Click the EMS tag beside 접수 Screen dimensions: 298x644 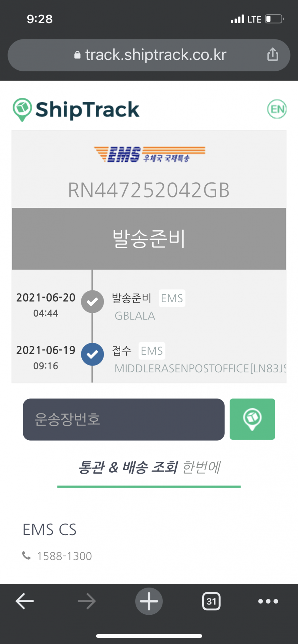click(152, 351)
